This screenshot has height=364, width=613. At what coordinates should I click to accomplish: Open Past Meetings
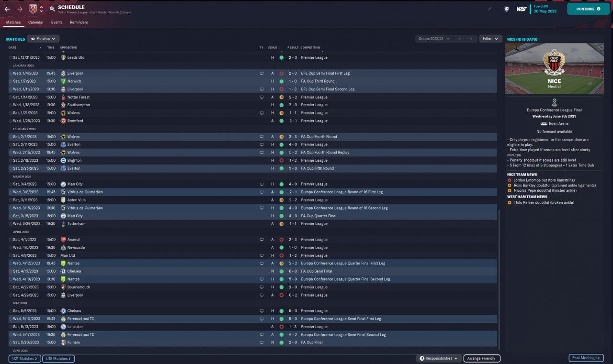586,358
